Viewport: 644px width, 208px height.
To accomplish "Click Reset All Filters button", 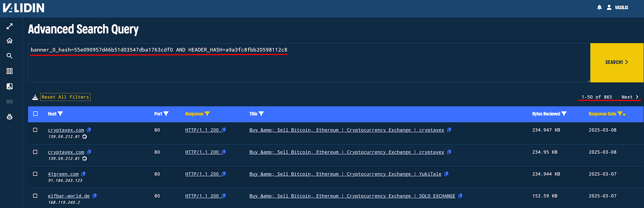I will coord(65,97).
